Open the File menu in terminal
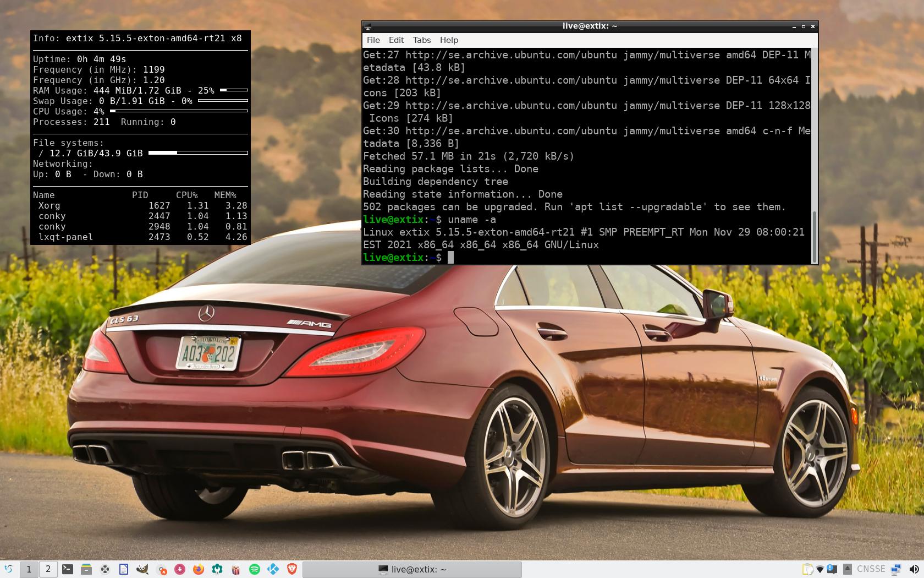Image resolution: width=924 pixels, height=578 pixels. (373, 40)
